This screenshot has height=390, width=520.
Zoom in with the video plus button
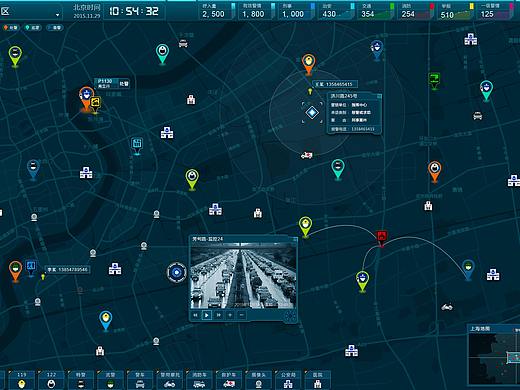coord(230,315)
